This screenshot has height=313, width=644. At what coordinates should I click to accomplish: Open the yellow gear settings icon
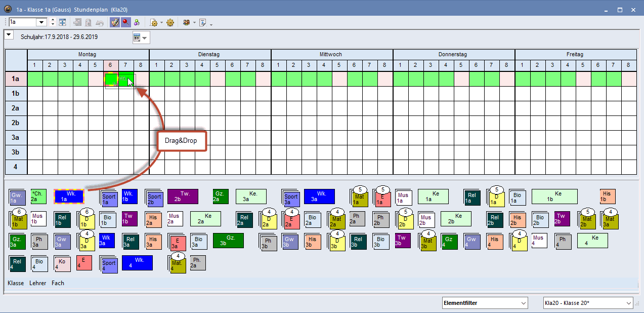[x=170, y=22]
